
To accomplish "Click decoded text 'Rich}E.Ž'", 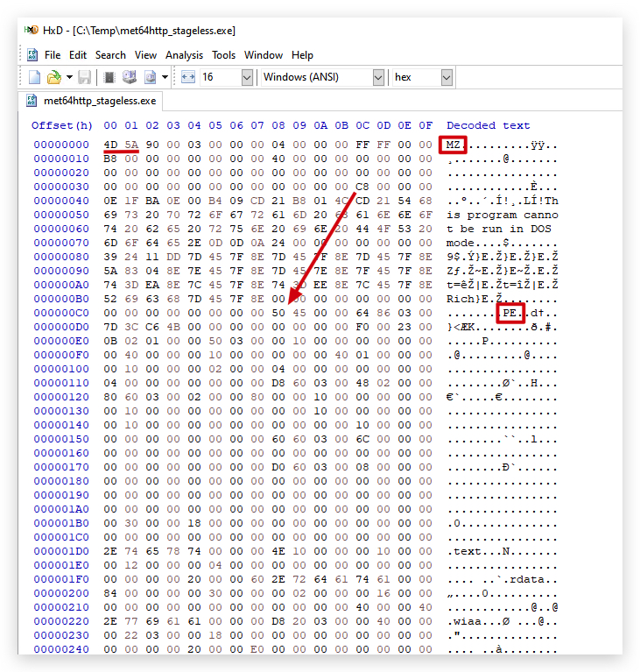I will click(x=474, y=299).
